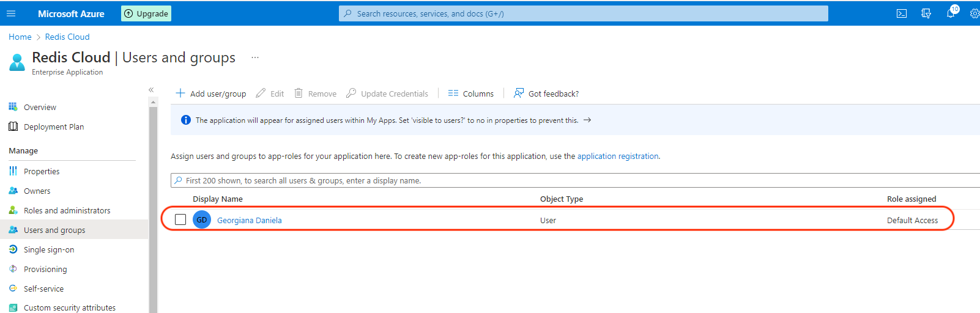Select the Georgiana Daniela row checkbox
The image size is (980, 313).
pyautogui.click(x=180, y=219)
